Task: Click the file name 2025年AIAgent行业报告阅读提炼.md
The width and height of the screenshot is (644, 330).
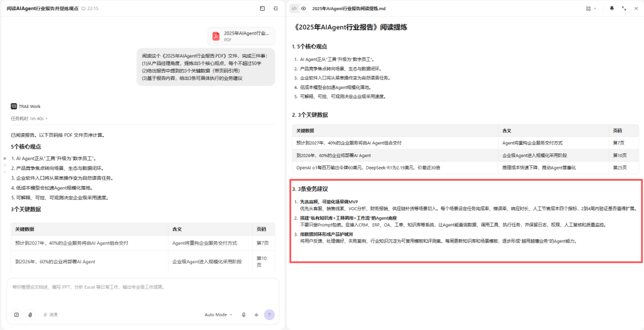Action: click(x=349, y=8)
